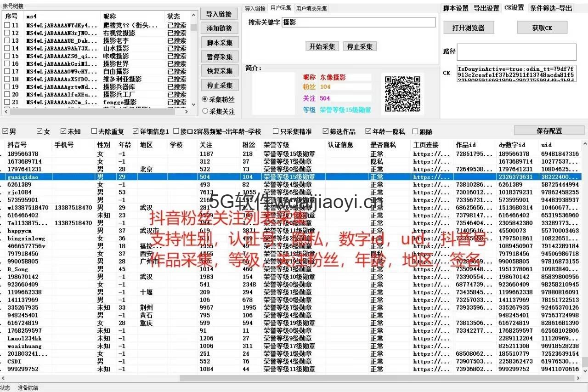Image resolution: width=588 pixels, height=392 pixels.
Task: Click 获取CK button
Action: (x=542, y=28)
